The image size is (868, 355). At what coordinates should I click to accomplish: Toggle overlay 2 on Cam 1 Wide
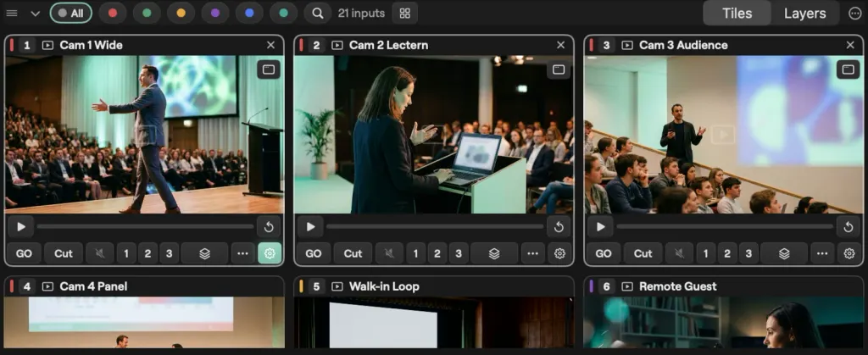click(147, 253)
